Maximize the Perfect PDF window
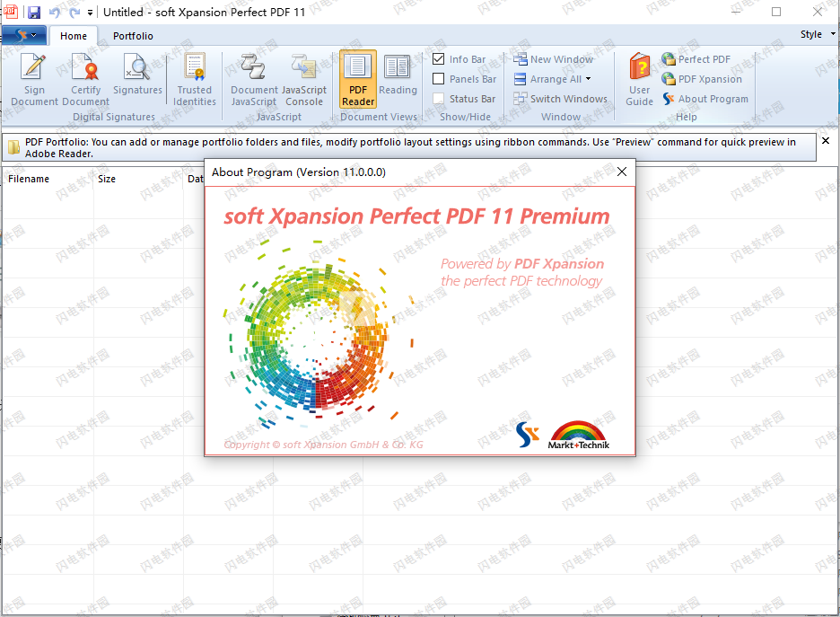Screen dimensions: 840x617 tap(775, 12)
